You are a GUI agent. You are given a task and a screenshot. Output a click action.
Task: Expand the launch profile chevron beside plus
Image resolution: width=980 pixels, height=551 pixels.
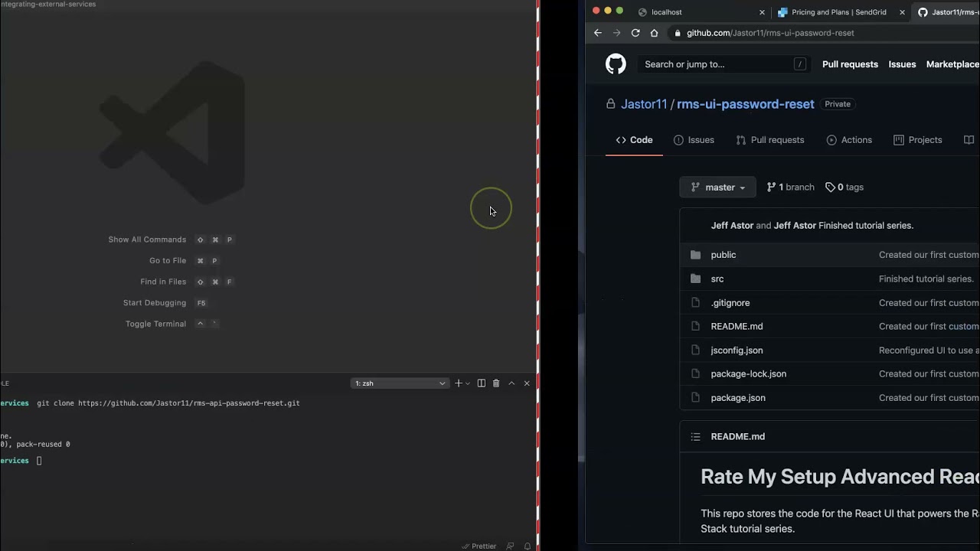468,383
